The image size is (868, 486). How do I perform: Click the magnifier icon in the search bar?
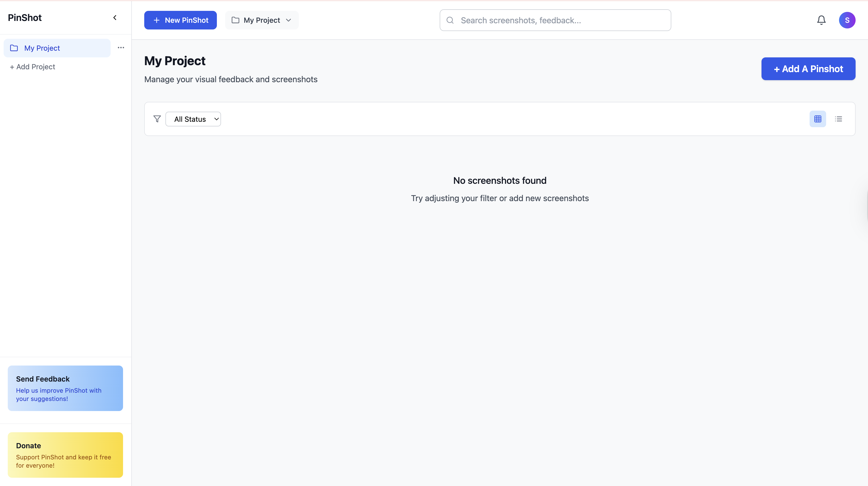tap(450, 20)
